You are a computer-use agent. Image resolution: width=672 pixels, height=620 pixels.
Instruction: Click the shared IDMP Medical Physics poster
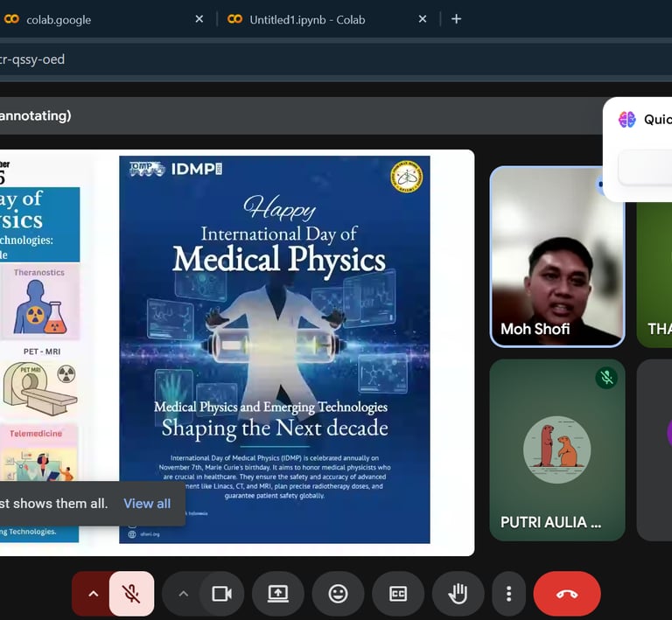(275, 350)
